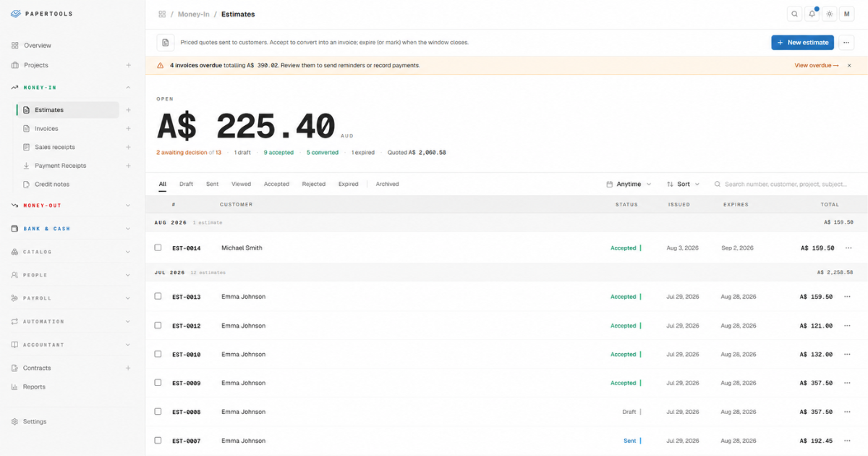Image resolution: width=868 pixels, height=456 pixels.
Task: Filter by 2 awaiting decision
Action: click(189, 153)
